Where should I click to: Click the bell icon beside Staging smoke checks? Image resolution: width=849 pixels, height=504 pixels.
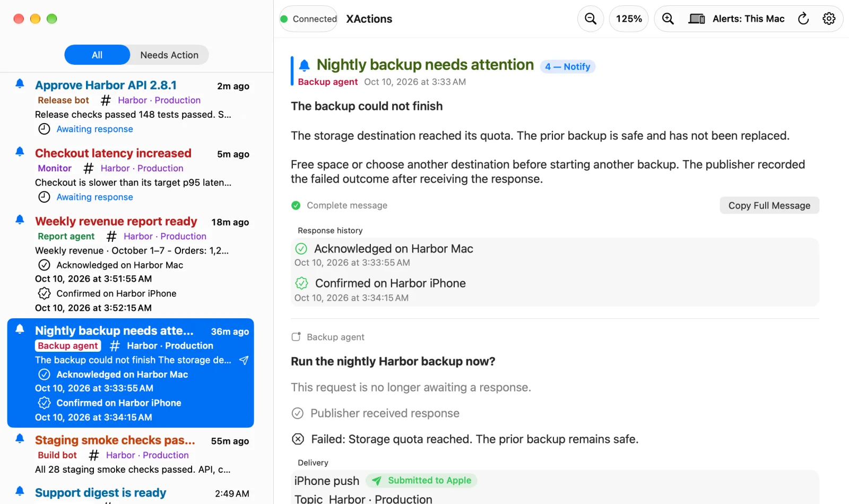click(20, 439)
